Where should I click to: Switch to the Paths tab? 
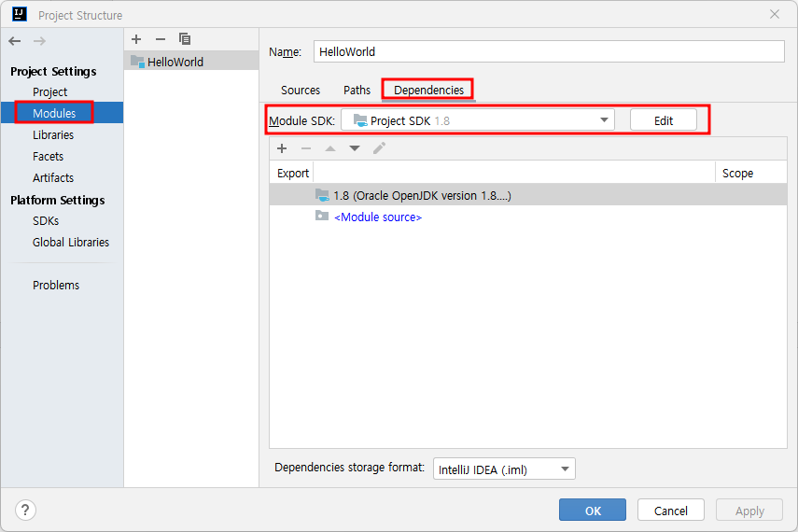click(357, 91)
